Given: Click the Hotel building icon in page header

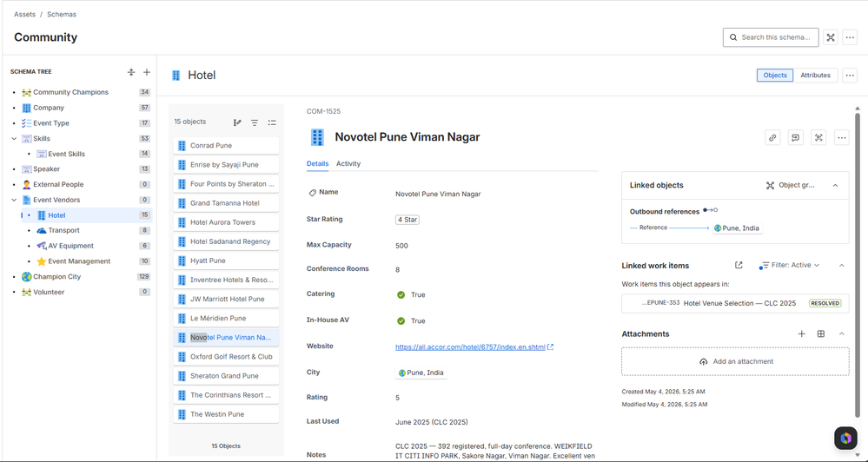Looking at the screenshot, I should [176, 76].
